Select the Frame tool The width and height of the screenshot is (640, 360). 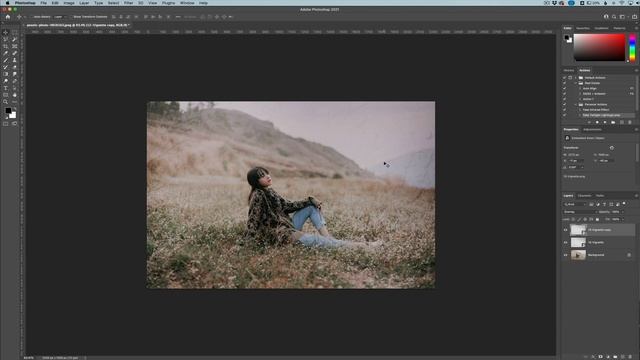[15, 46]
